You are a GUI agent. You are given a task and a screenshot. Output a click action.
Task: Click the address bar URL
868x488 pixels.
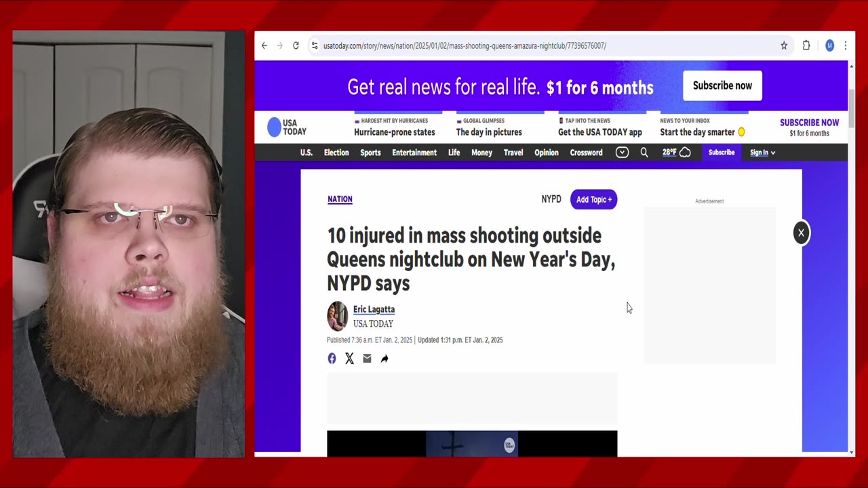coord(465,45)
